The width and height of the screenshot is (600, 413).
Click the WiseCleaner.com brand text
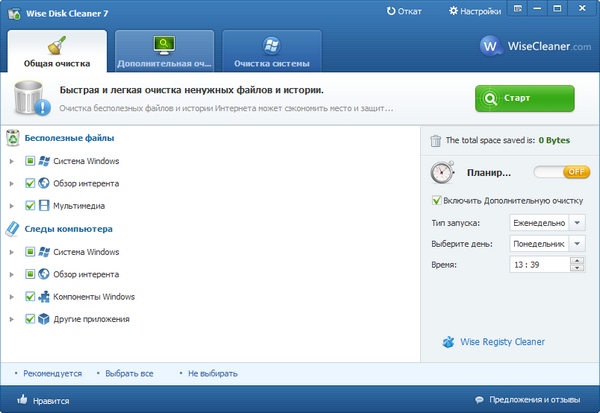pyautogui.click(x=549, y=46)
